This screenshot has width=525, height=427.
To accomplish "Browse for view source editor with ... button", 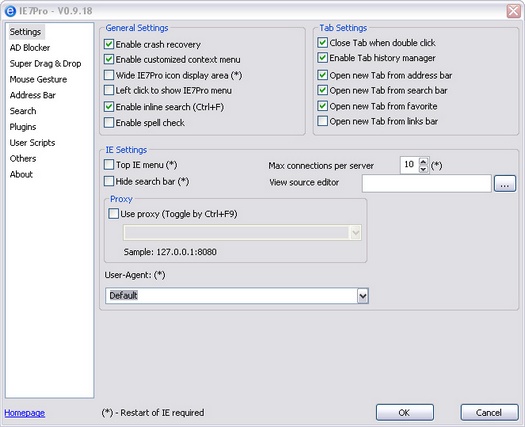I will point(505,184).
